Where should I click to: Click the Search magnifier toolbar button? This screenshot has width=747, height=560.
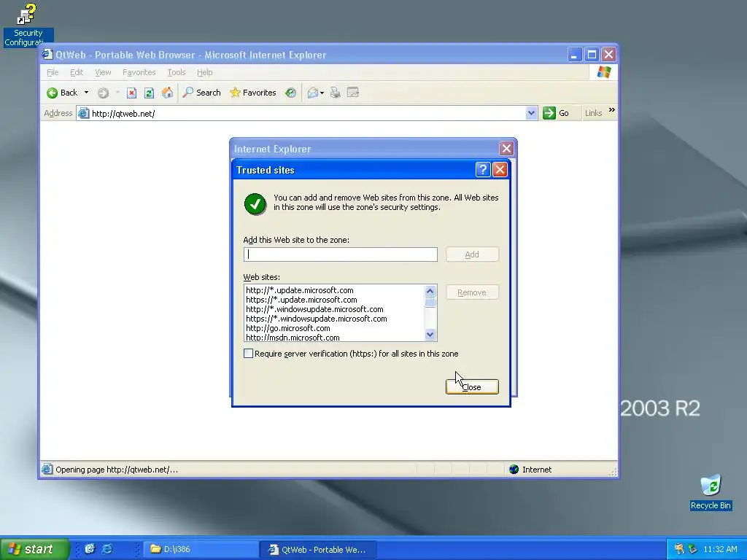pos(201,93)
